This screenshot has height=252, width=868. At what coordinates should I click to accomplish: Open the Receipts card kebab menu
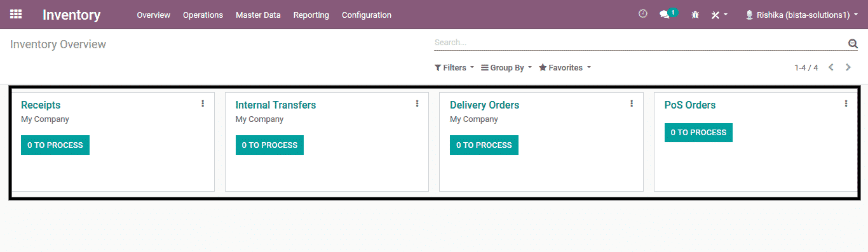[x=203, y=103]
